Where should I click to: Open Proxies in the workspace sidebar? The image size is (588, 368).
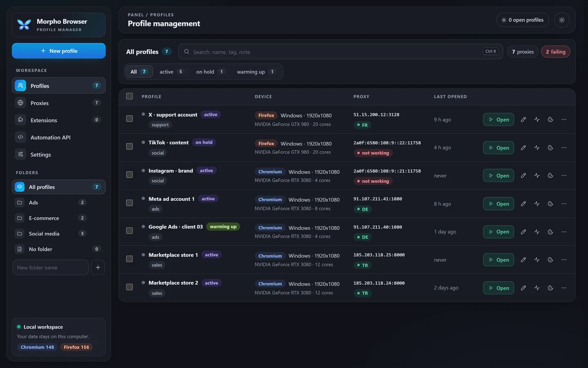59,103
